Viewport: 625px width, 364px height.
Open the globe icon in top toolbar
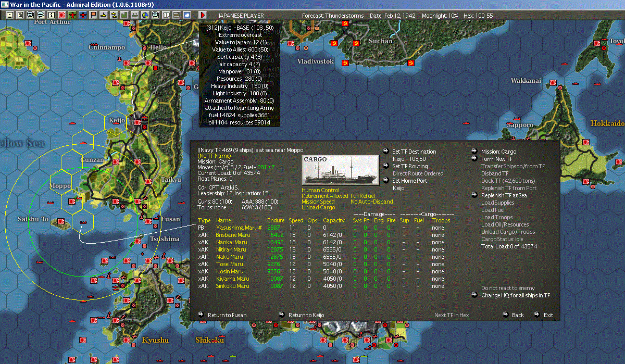pyautogui.click(x=144, y=15)
